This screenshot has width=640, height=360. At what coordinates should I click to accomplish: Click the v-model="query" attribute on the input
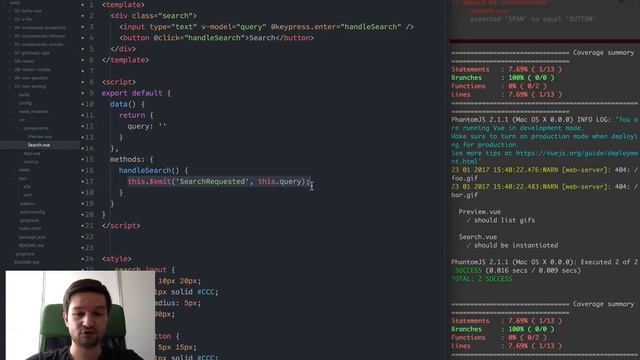tap(234, 27)
